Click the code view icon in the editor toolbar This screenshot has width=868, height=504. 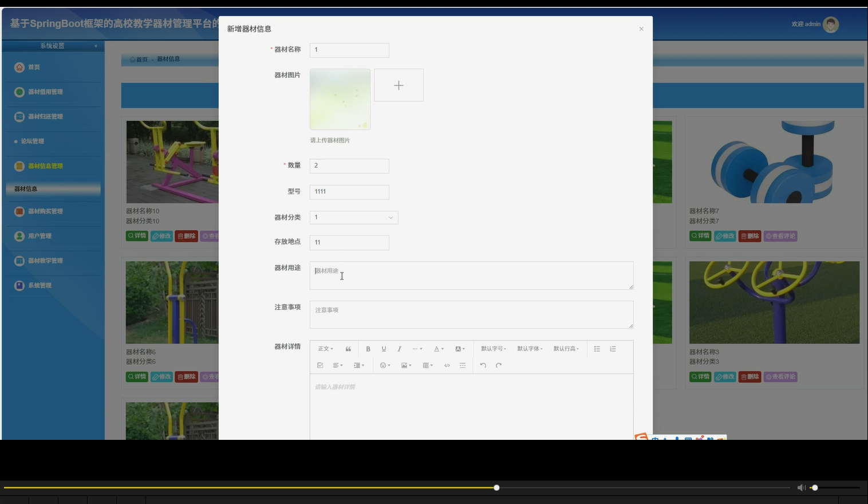[x=447, y=365]
